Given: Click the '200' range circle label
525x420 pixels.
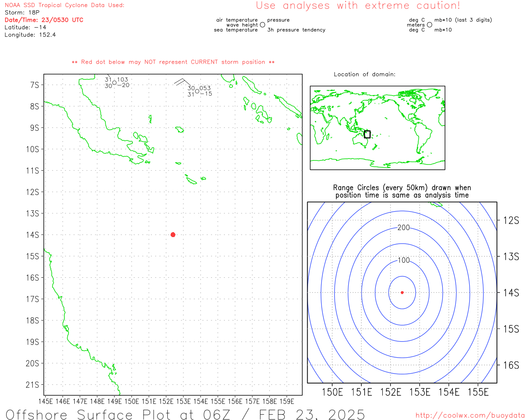Looking at the screenshot, I should [404, 228].
